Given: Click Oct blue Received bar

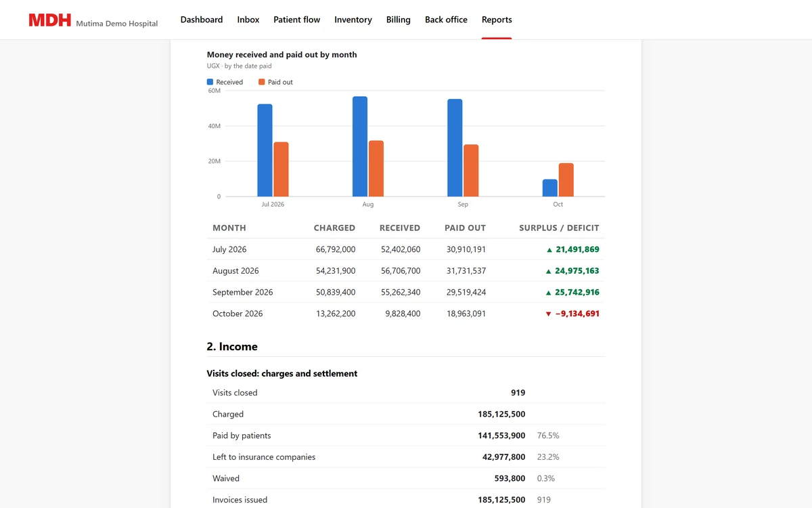Looking at the screenshot, I should click(x=550, y=188).
